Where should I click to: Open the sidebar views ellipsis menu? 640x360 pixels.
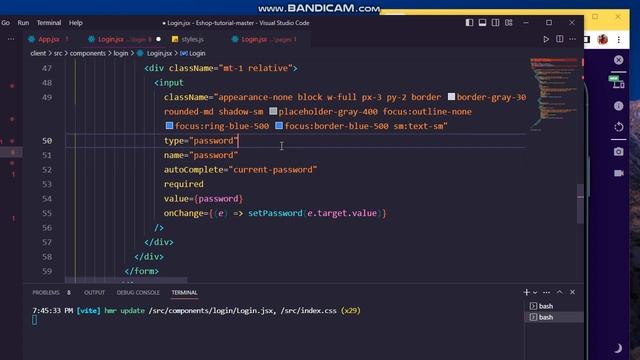pos(11,39)
